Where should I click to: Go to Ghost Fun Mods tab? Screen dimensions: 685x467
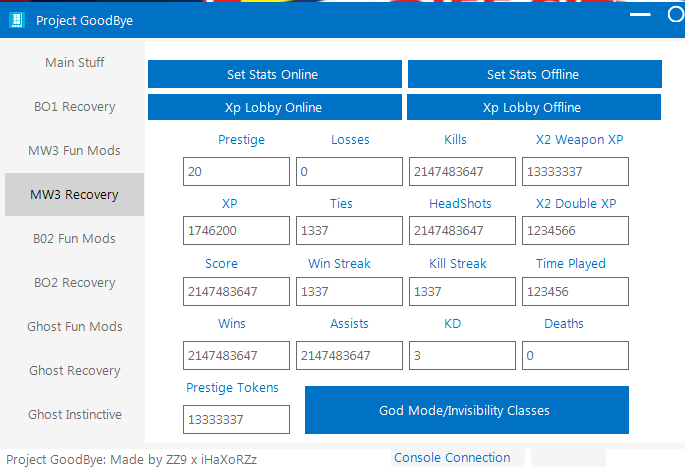tap(75, 327)
